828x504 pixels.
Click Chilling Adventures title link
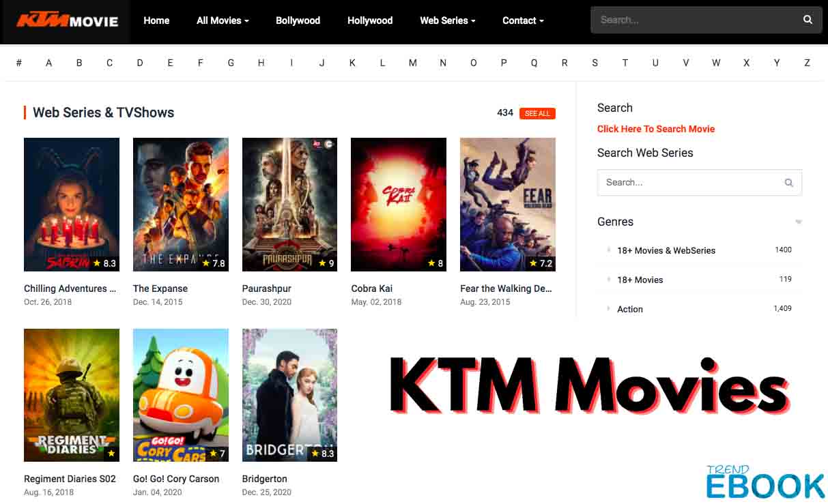(70, 288)
